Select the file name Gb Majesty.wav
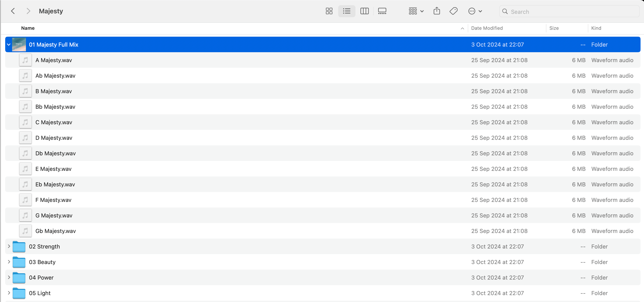644x302 pixels. pos(56,231)
